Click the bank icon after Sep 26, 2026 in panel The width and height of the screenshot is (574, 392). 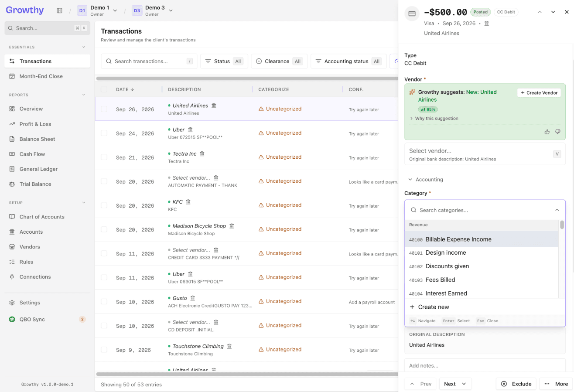click(486, 24)
